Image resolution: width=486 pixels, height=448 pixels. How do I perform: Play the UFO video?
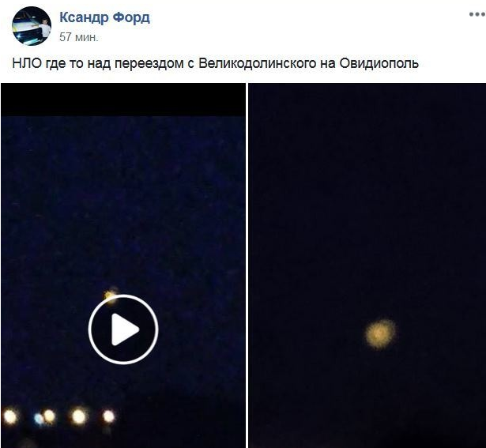123,329
